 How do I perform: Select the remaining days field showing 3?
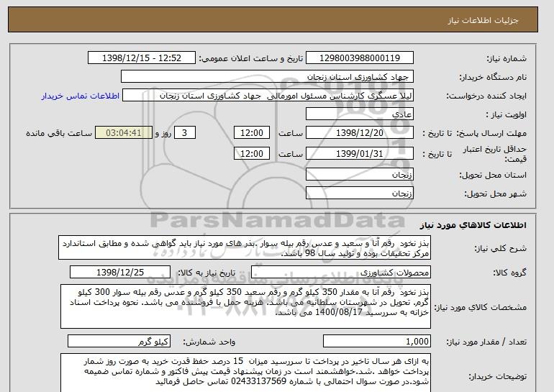click(185, 133)
